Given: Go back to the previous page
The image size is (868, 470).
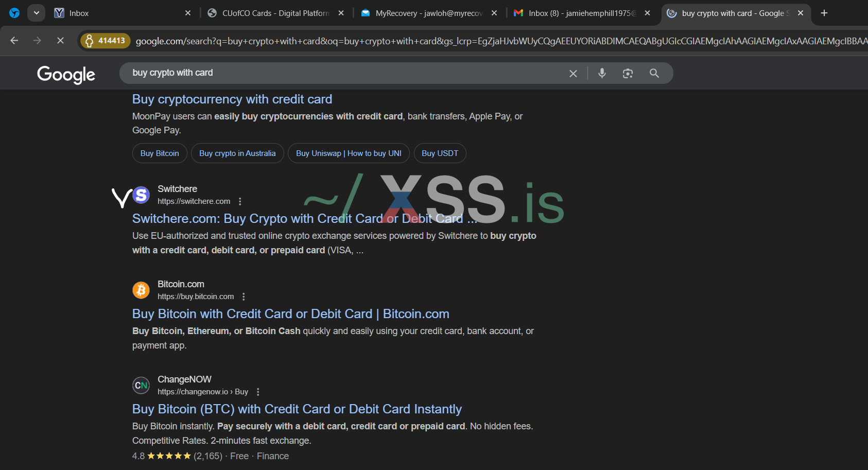Looking at the screenshot, I should [14, 40].
